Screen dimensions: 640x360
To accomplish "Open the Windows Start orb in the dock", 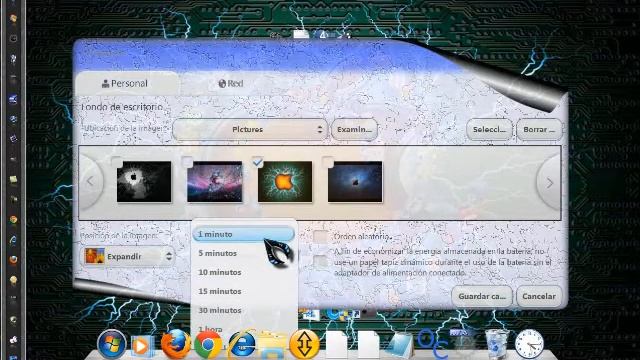I will point(111,344).
